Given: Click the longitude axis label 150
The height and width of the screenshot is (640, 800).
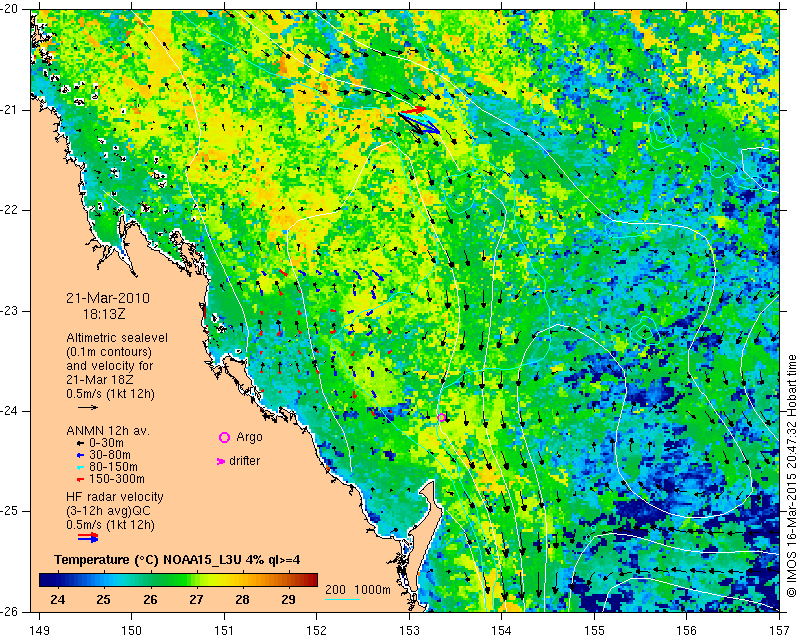Looking at the screenshot, I should [x=131, y=631].
